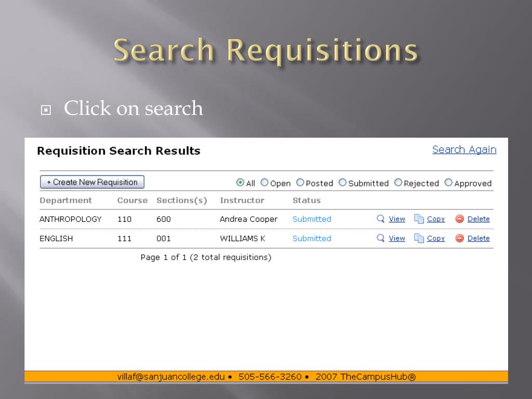Click the ANTHROPOLOGY department cell
532x399 pixels.
[x=71, y=219]
